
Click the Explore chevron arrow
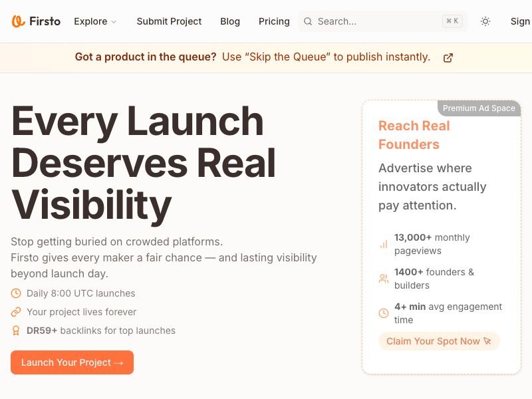point(114,22)
